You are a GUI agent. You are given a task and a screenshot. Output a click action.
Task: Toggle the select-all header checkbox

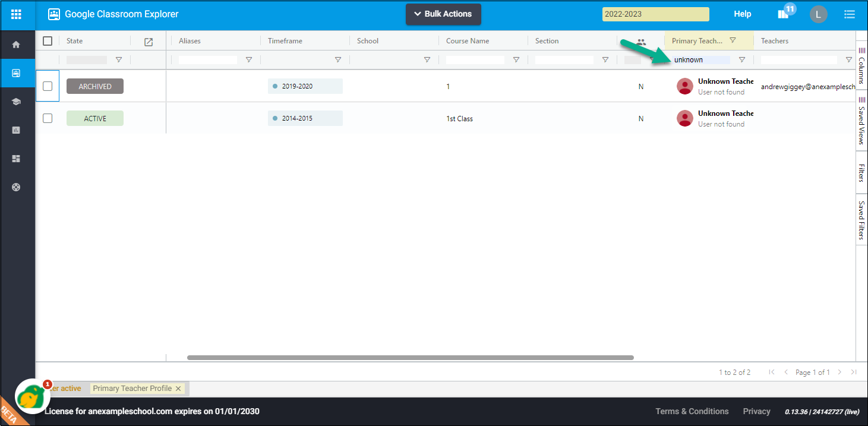[x=48, y=41]
